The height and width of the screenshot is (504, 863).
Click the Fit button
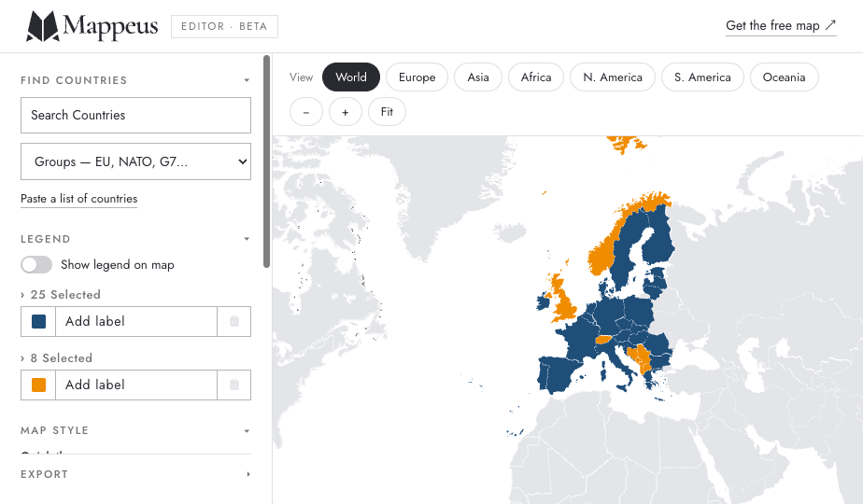pos(387,112)
